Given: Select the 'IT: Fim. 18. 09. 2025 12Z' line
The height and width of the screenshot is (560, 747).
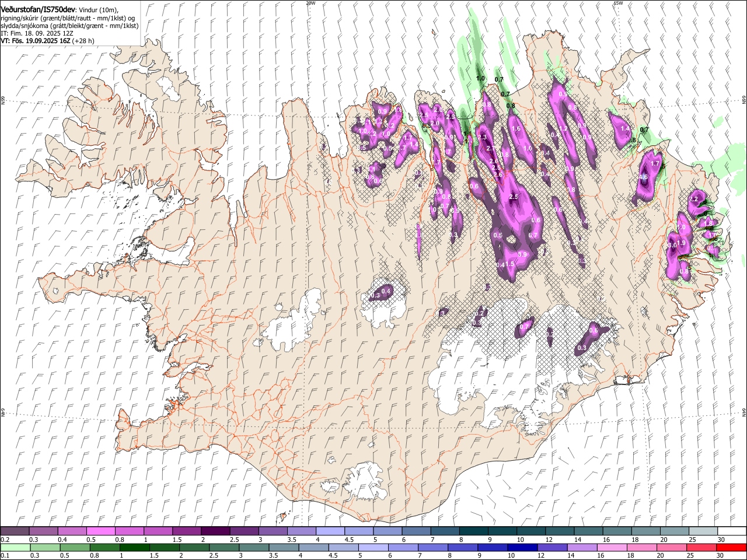Looking at the screenshot, I should tap(37, 33).
